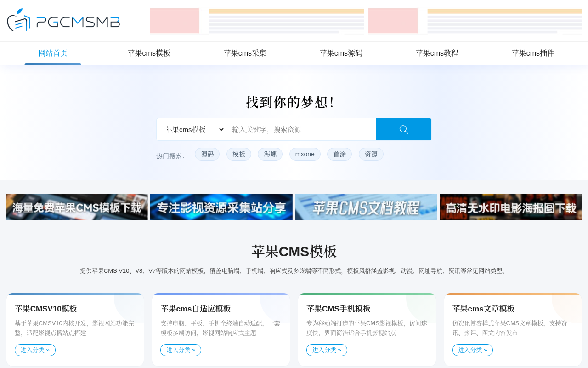Click the 找到你的梦想! headline text

[x=290, y=102]
